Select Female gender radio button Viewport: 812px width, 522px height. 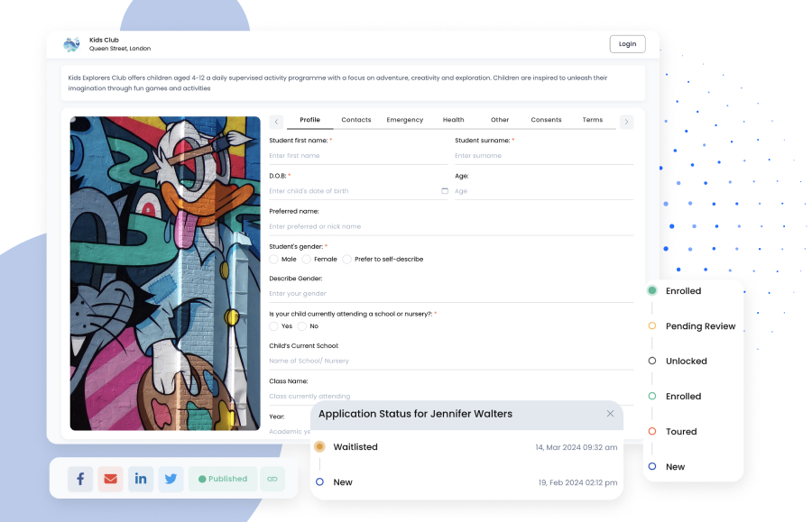point(307,259)
